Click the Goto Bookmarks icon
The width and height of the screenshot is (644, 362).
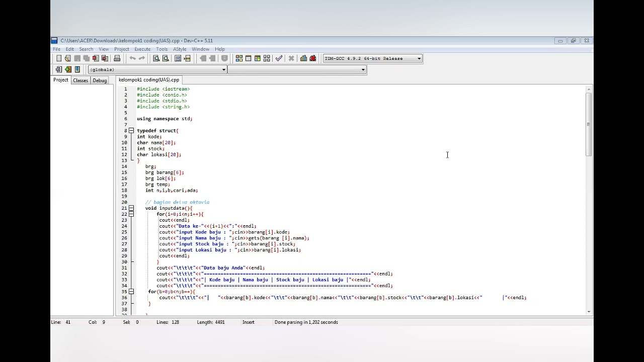[x=77, y=69]
